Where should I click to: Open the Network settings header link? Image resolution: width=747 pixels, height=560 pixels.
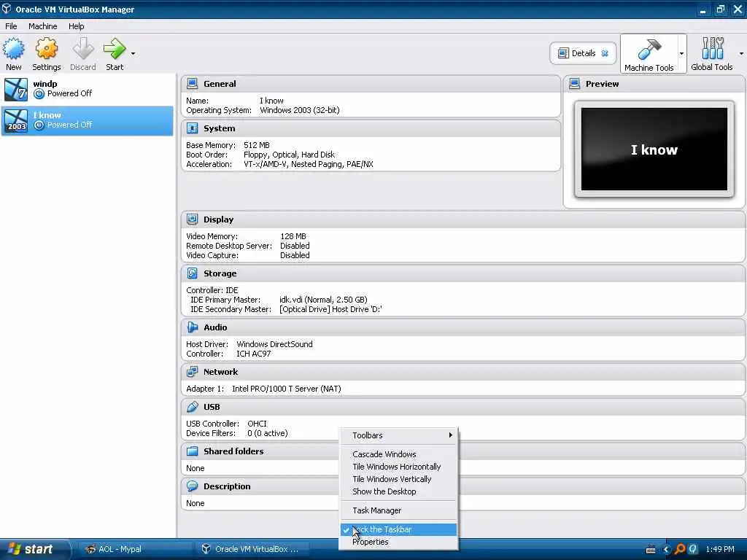point(220,372)
